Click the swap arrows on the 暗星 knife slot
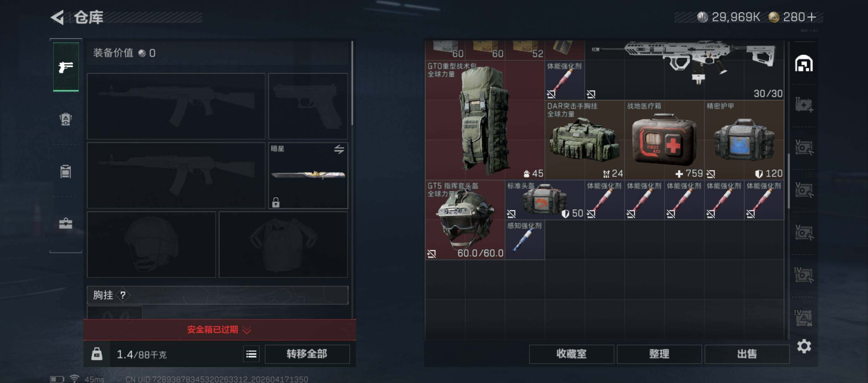 (339, 149)
